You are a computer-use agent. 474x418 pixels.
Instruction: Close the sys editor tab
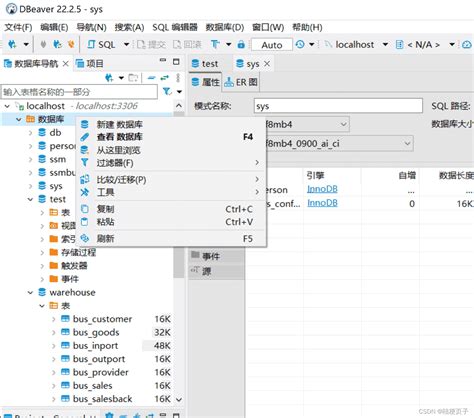tap(267, 63)
